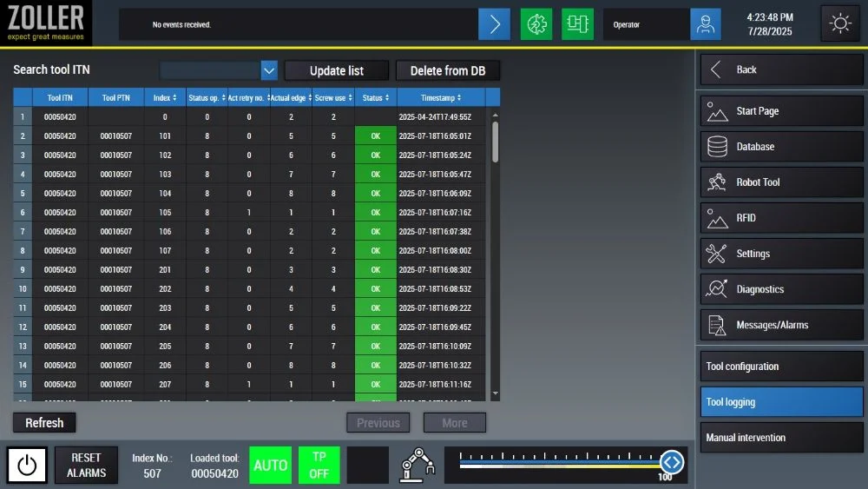Screen dimensions: 868x489
Task: Click the power button icon
Action: coord(27,466)
